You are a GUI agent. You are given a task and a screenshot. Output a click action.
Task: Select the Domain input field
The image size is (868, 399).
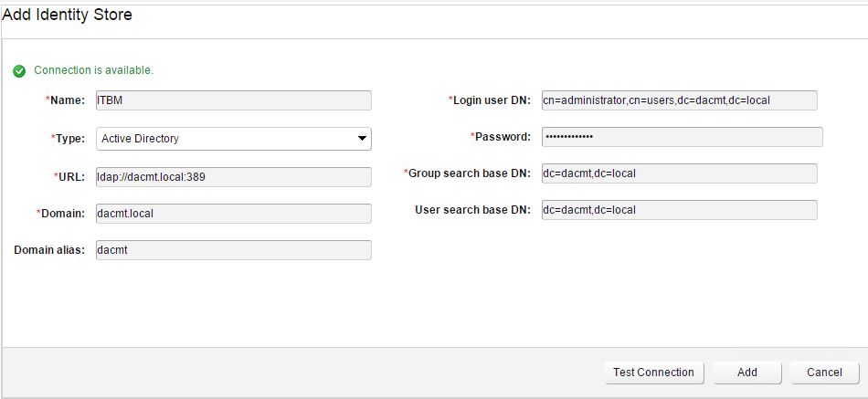[234, 214]
